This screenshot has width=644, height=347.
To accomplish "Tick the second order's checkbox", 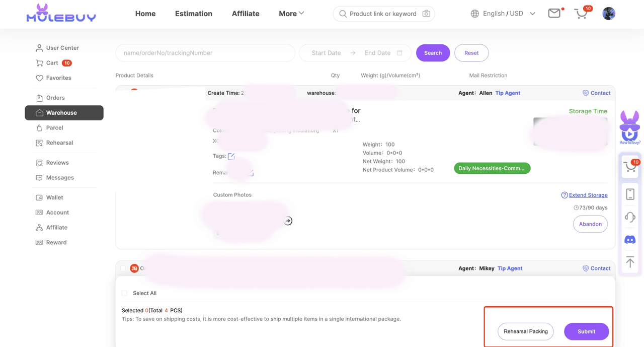I will click(123, 268).
